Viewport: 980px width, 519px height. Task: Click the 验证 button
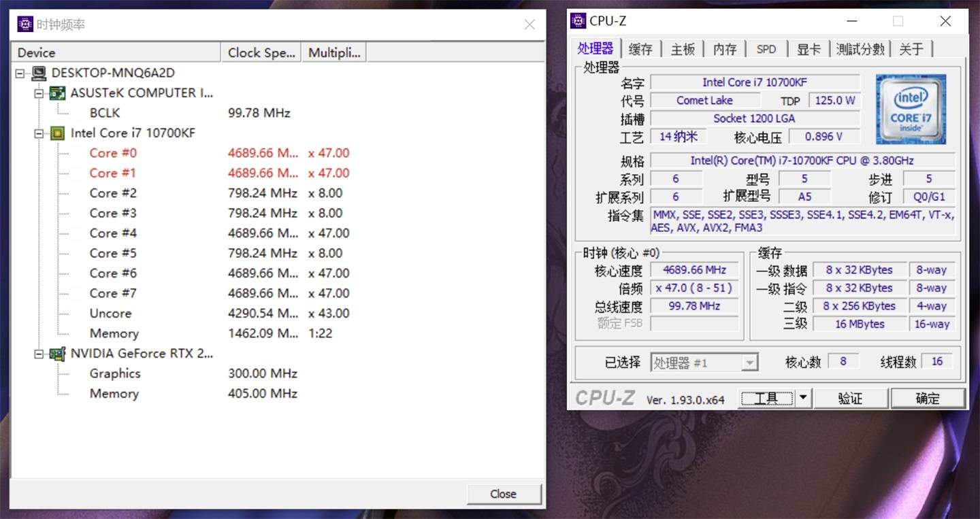851,399
